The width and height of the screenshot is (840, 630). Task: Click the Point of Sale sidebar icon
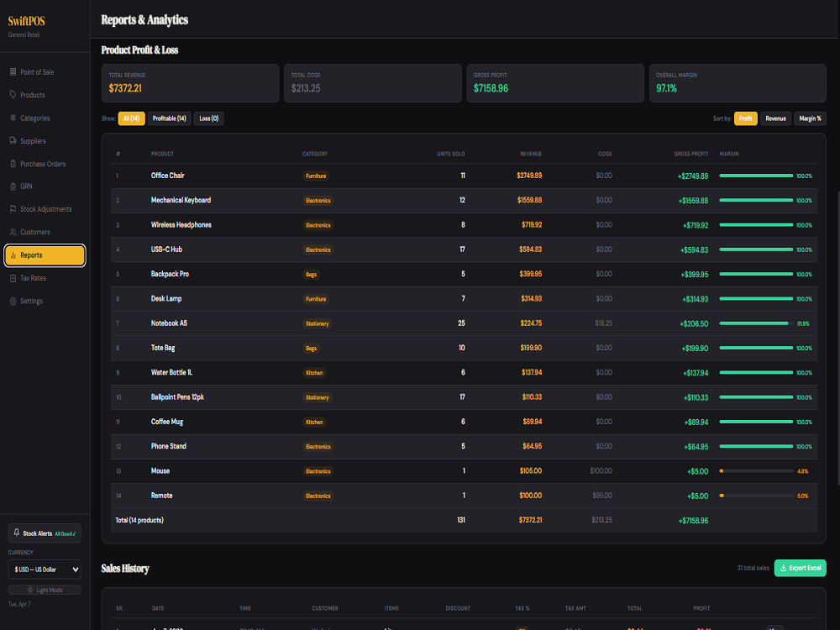pyautogui.click(x=13, y=71)
